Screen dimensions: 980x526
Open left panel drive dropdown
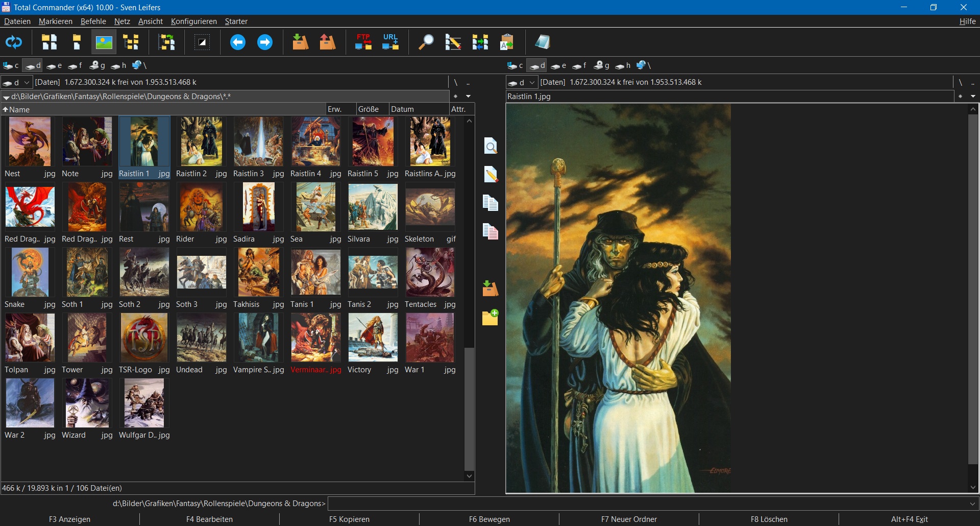17,82
